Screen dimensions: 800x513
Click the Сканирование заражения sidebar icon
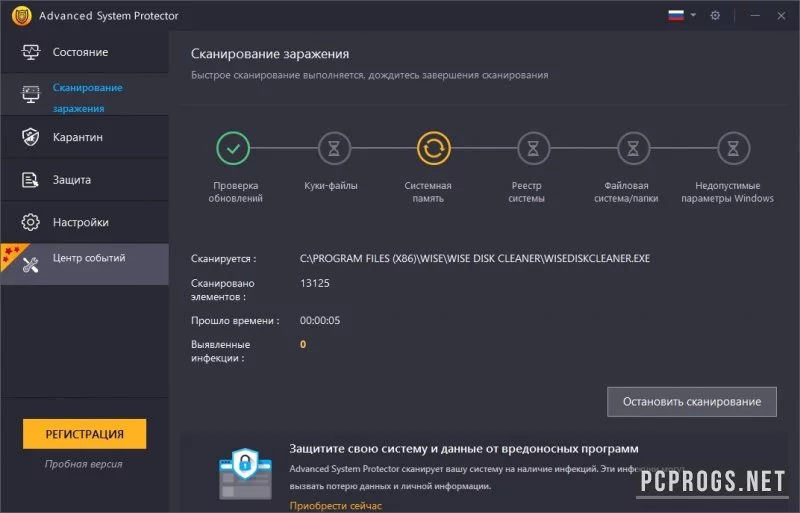coord(30,94)
